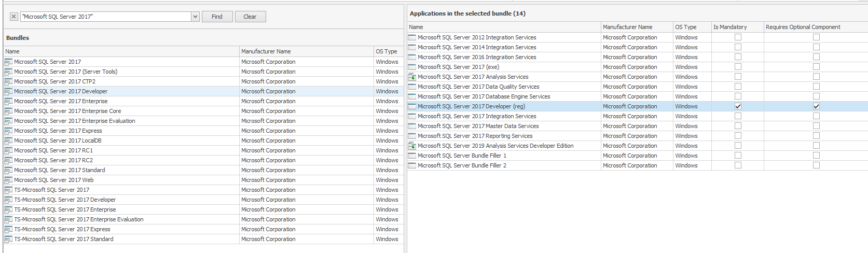Viewport: 868px width, 253px height.
Task: Click green-arrow icon for SQL Server 2019 Analysis Services Developer Edition
Action: tap(412, 146)
